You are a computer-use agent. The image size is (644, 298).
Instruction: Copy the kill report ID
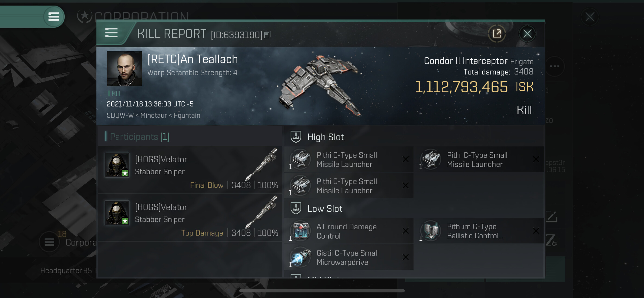(267, 35)
